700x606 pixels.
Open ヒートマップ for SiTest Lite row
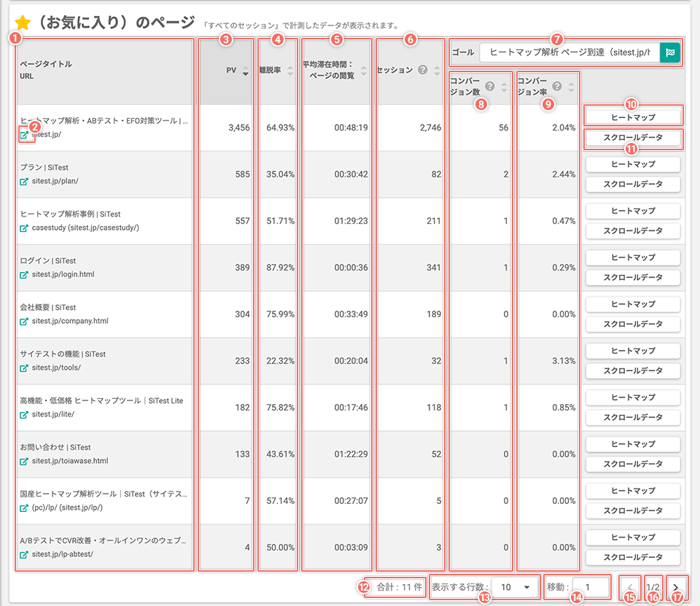(633, 397)
